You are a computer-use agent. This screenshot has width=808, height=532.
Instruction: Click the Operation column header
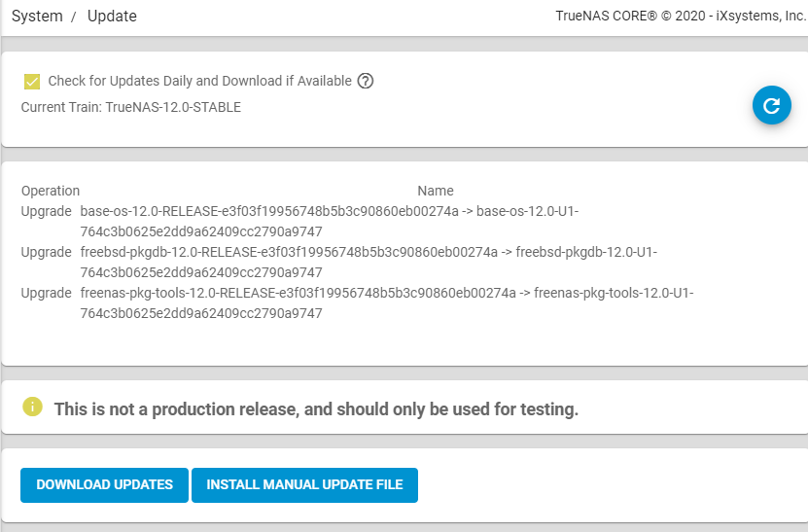[51, 191]
